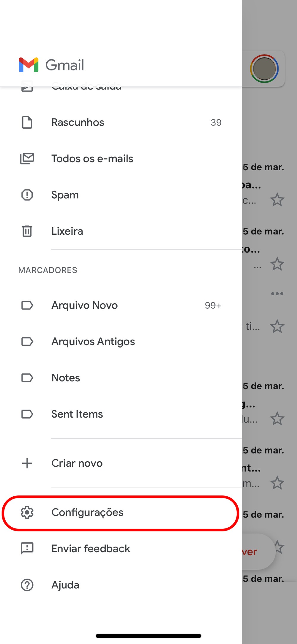The image size is (297, 644).
Task: Tap the Rascunhos page icon
Action: tap(27, 122)
